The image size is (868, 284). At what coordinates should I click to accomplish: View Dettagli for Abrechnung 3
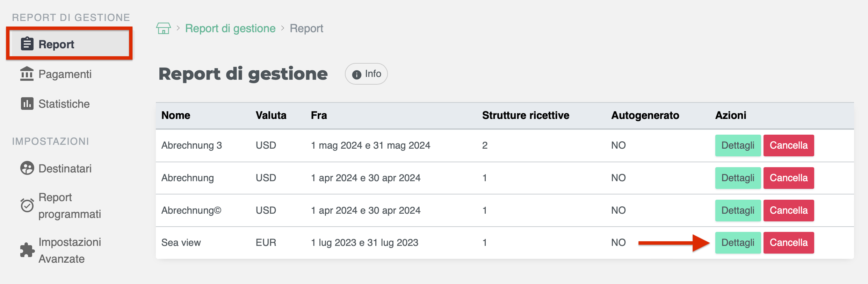point(738,145)
